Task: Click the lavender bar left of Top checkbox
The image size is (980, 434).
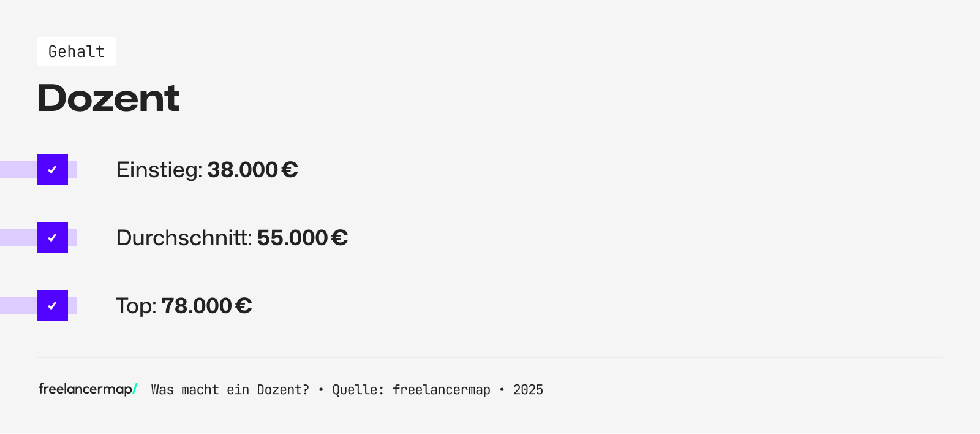Action: [x=18, y=306]
